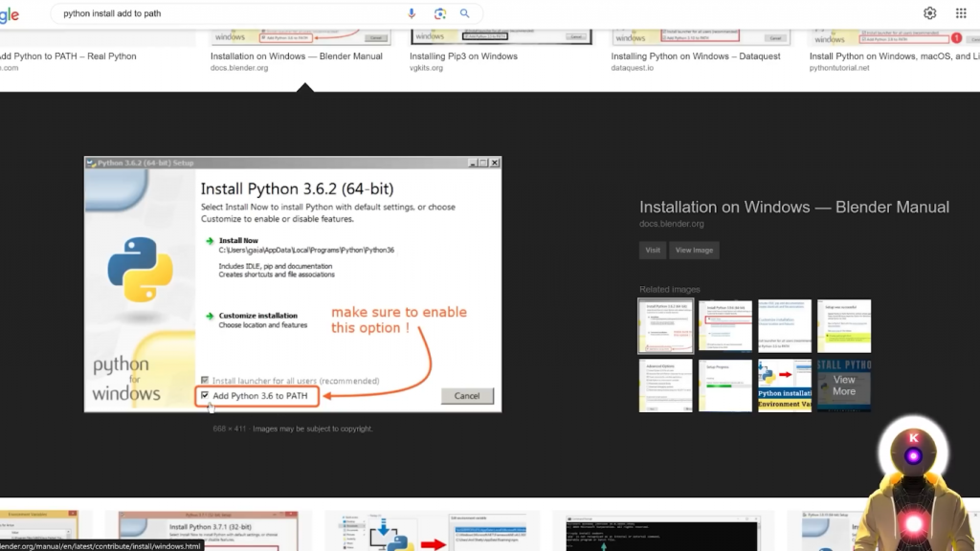Enable the Add Python 3.6 to PATH checkbox
Screen dimensions: 980x551
click(205, 395)
